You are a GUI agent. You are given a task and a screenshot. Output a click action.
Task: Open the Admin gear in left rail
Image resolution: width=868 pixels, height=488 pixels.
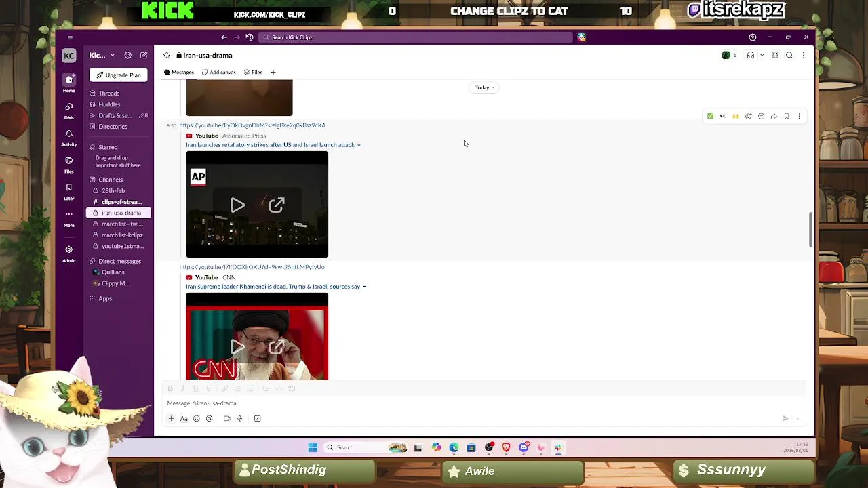click(x=68, y=253)
